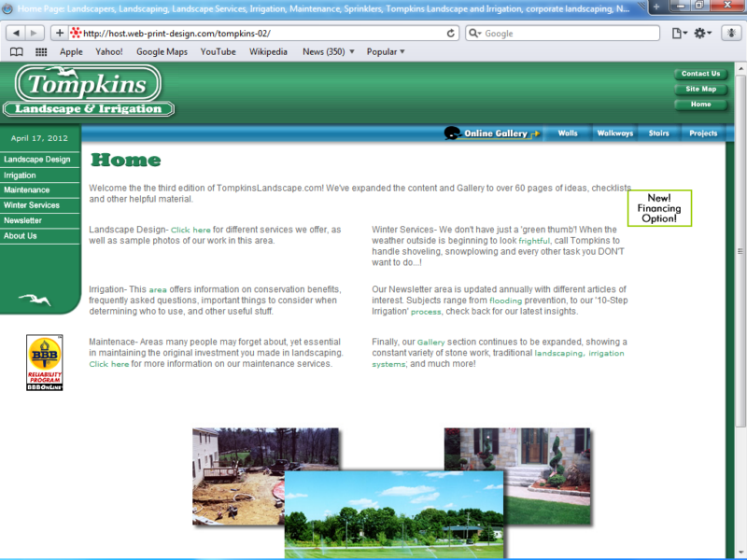Show the reading list book icon
747x560 pixels.
point(16,52)
